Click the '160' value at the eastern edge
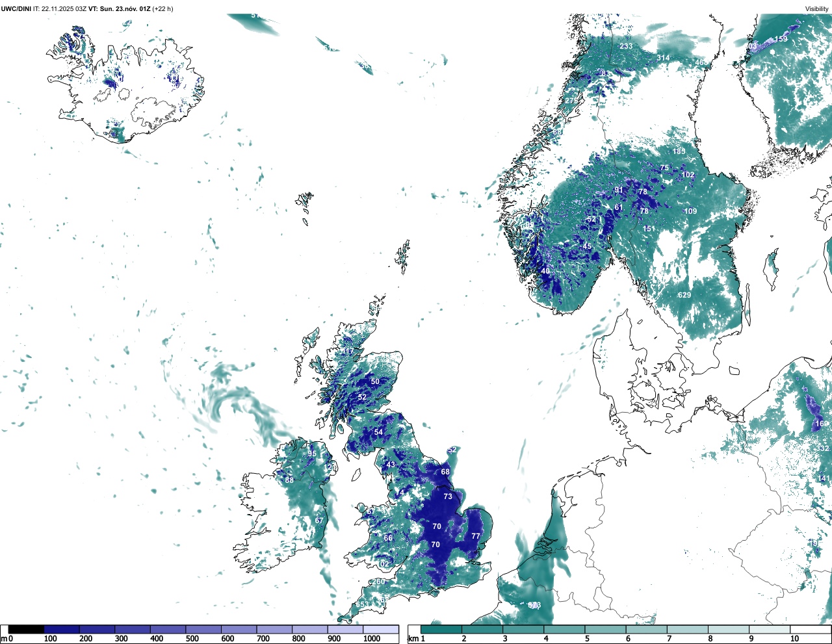This screenshot has width=832, height=644. 822,424
